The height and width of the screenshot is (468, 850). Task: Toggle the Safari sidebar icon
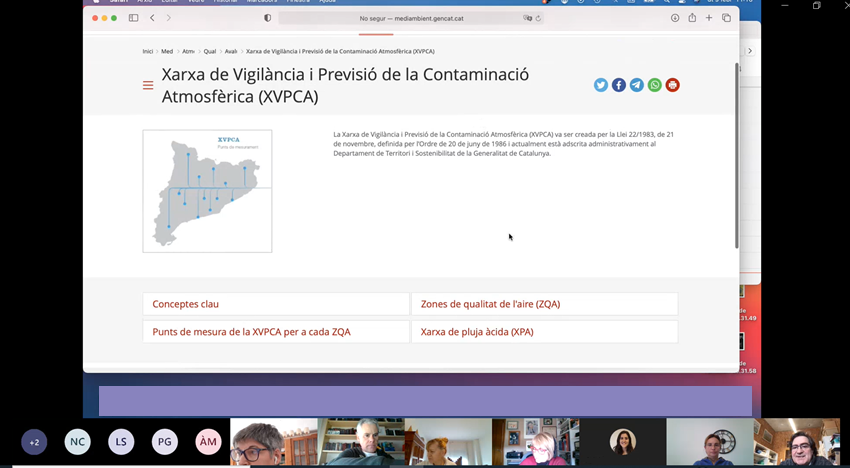(x=133, y=18)
